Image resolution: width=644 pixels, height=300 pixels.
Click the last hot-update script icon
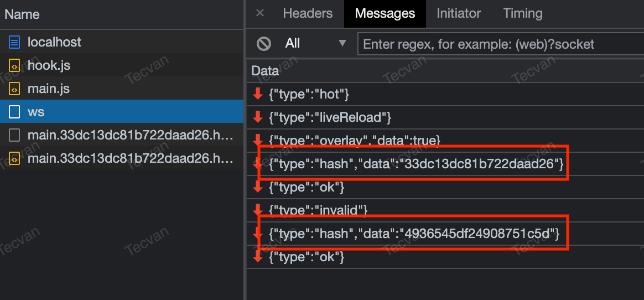coord(14,159)
